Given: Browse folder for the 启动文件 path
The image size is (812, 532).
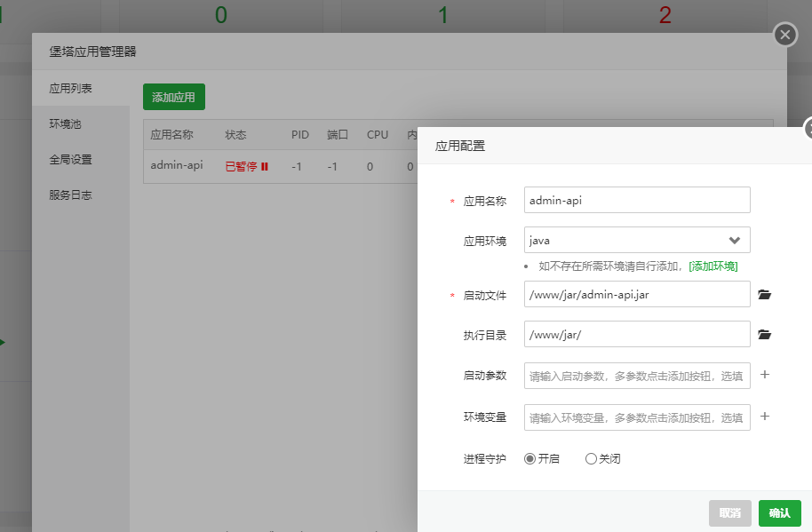Looking at the screenshot, I should click(x=764, y=295).
